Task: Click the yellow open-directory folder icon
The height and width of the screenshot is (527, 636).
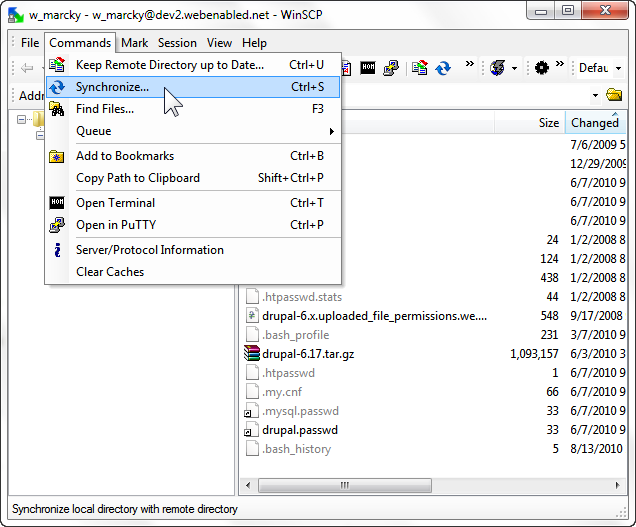Action: (x=614, y=95)
